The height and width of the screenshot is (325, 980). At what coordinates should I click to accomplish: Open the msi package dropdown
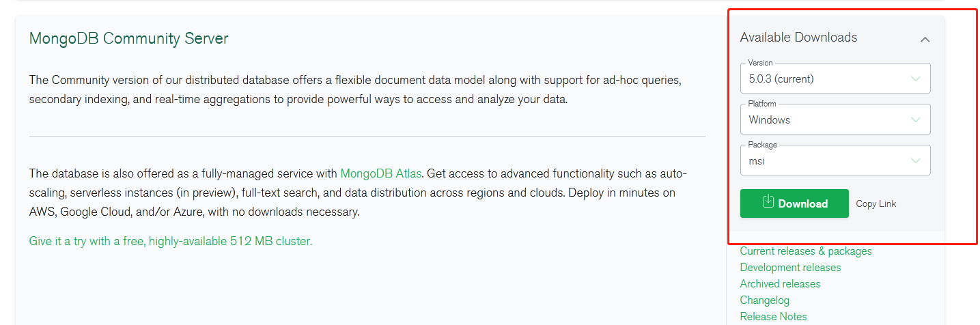[x=834, y=160]
